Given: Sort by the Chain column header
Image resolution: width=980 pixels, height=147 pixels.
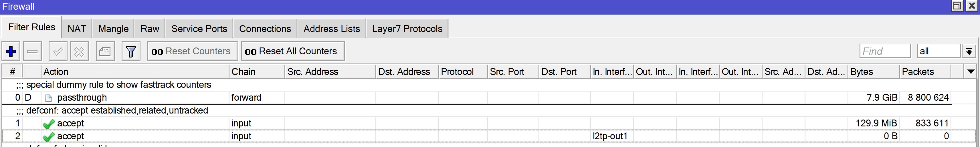Looking at the screenshot, I should coord(256,71).
